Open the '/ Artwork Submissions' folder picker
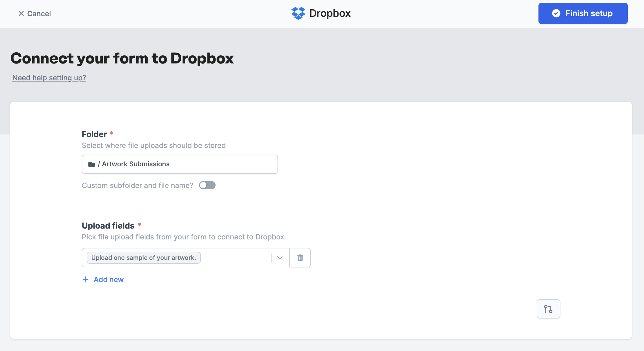 (179, 164)
